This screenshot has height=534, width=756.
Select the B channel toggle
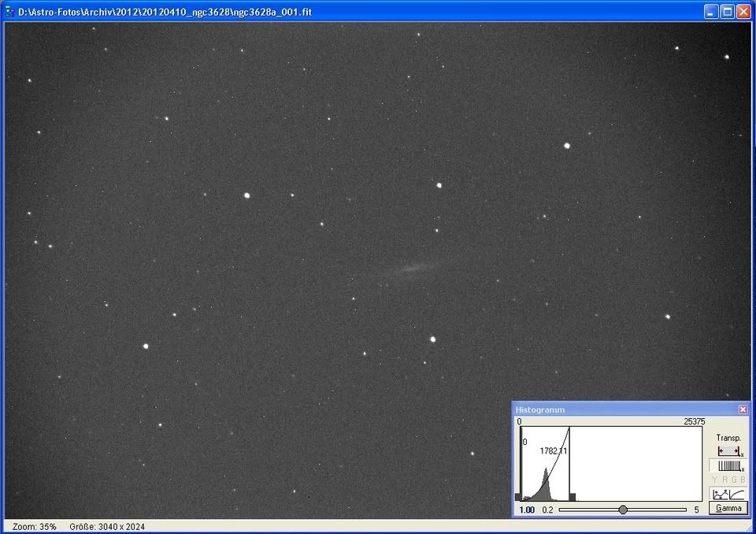743,480
